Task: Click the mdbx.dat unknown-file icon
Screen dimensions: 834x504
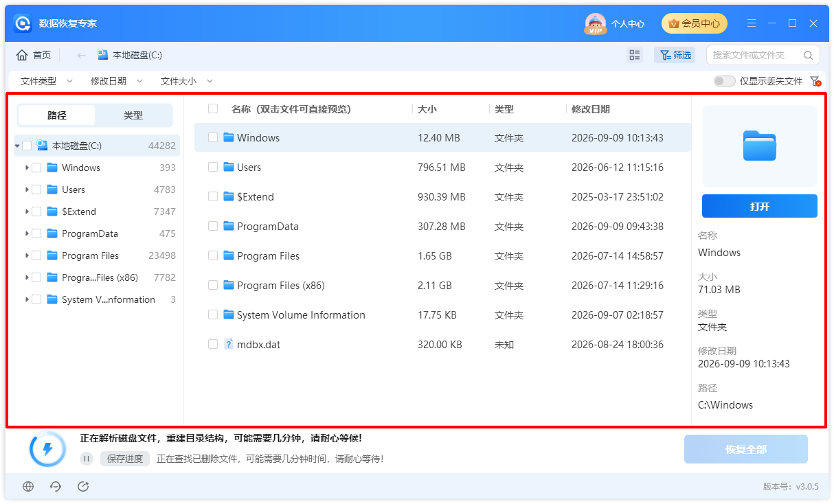Action: (229, 344)
